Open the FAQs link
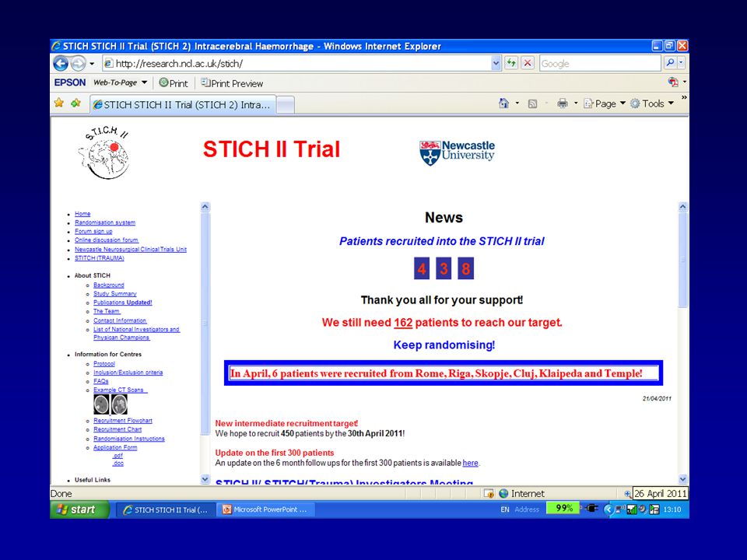The image size is (747, 560). [100, 381]
